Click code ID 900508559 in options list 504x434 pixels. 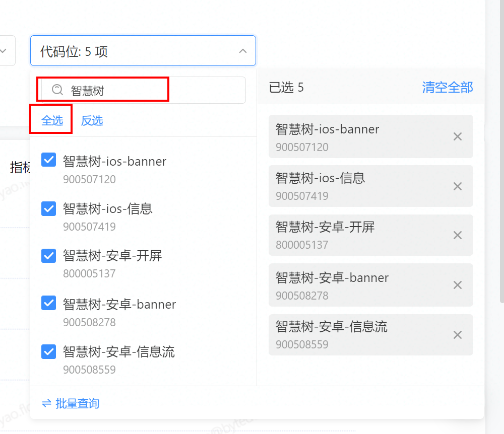coord(89,370)
